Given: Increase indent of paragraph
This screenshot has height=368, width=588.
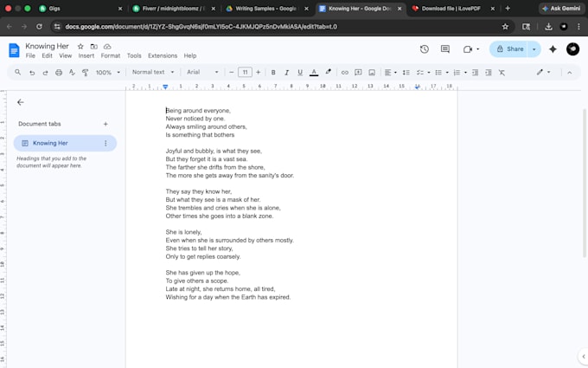Looking at the screenshot, I should [x=489, y=73].
